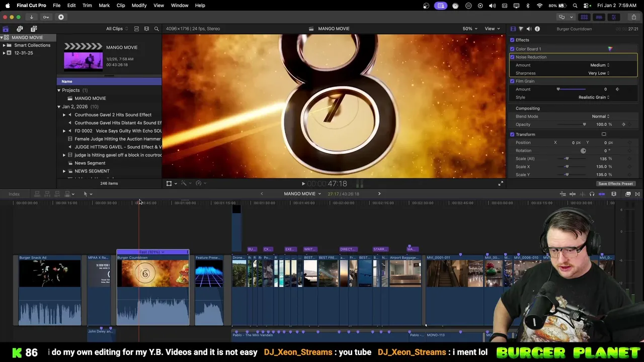
Task: Open the import media arrow button
Action: click(x=31, y=17)
